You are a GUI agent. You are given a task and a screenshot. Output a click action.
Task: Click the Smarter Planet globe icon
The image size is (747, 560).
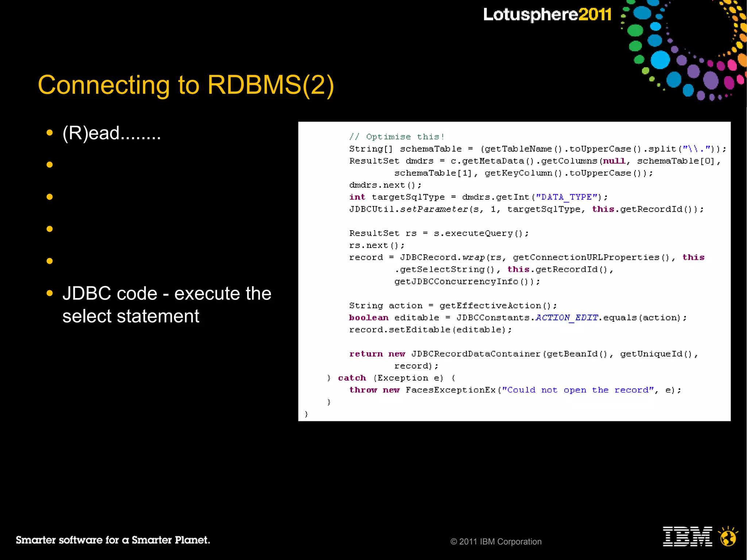[x=728, y=536]
